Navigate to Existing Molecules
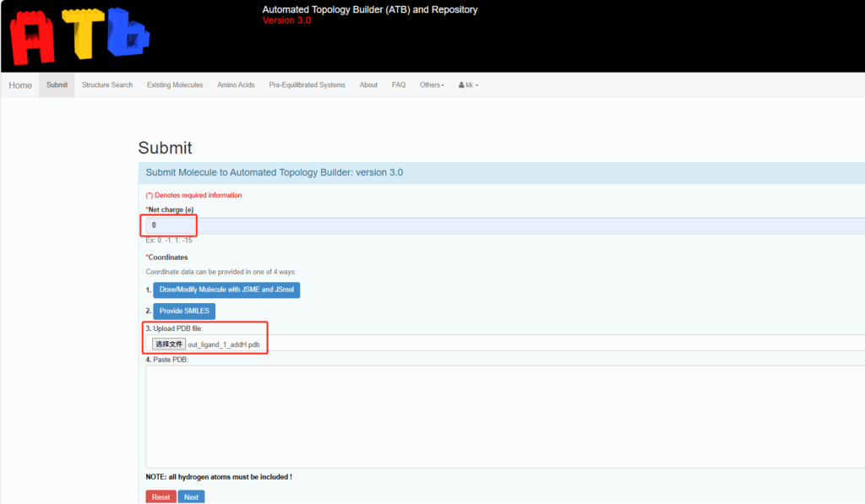Screen dimensions: 865x504 click(175, 85)
